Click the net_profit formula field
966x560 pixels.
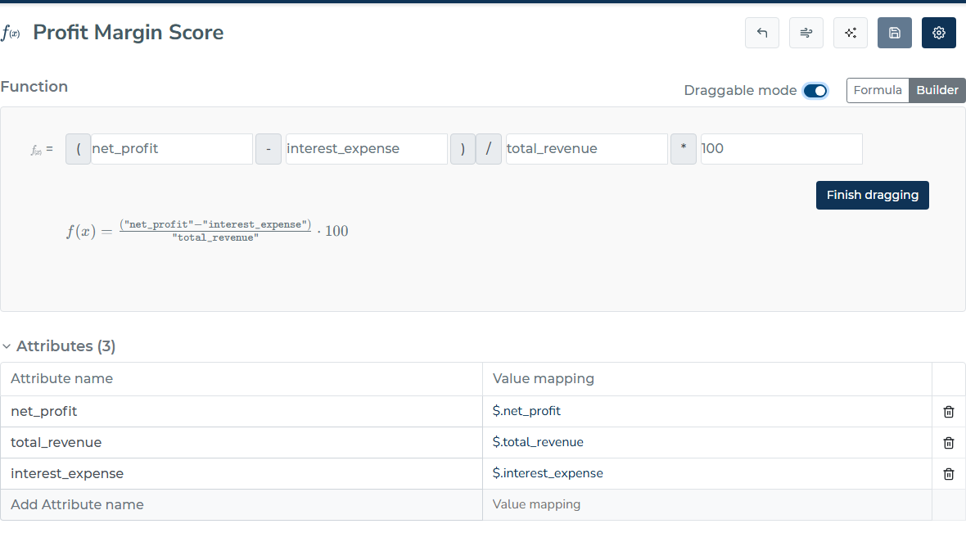coord(172,149)
